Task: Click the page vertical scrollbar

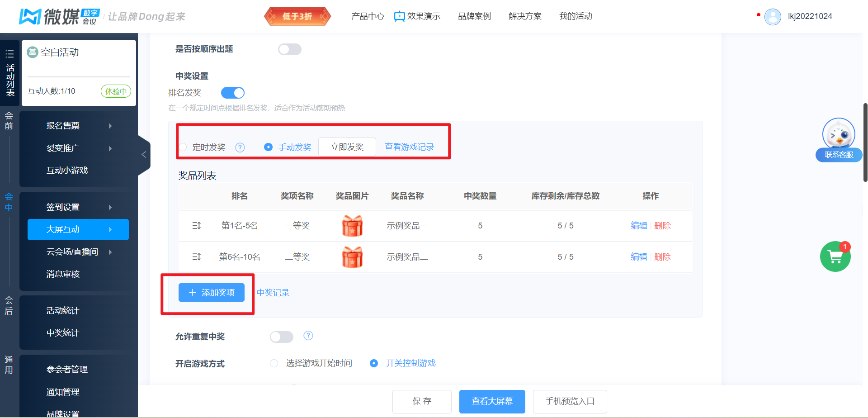Action: pyautogui.click(x=865, y=142)
